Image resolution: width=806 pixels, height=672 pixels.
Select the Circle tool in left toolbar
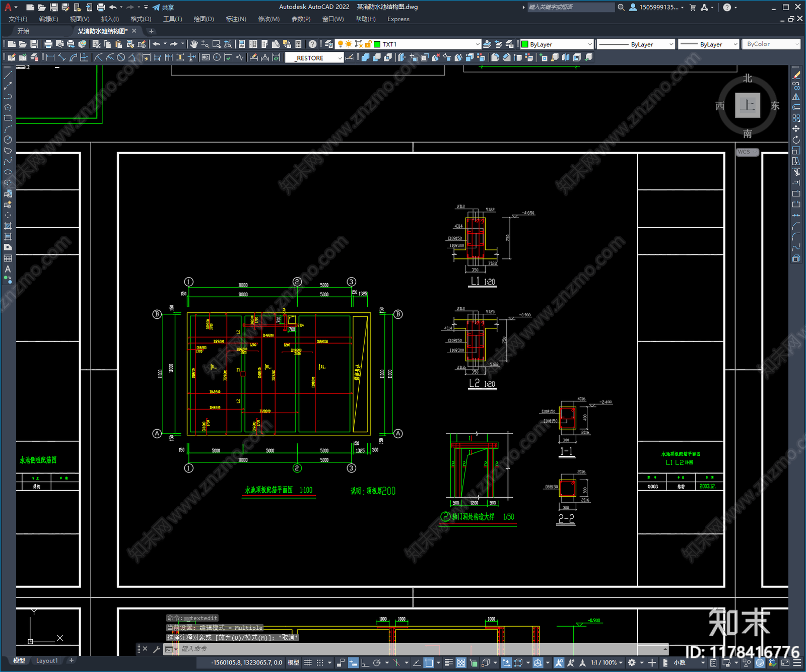click(8, 140)
